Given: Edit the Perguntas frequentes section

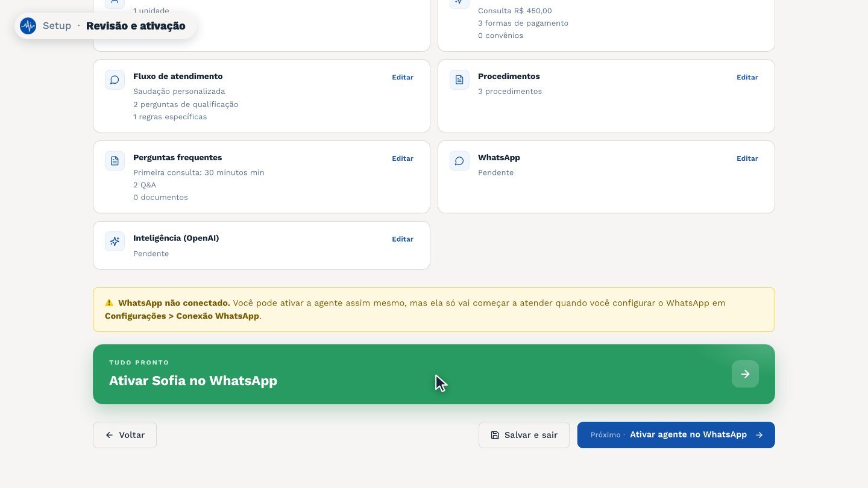Looking at the screenshot, I should (403, 158).
